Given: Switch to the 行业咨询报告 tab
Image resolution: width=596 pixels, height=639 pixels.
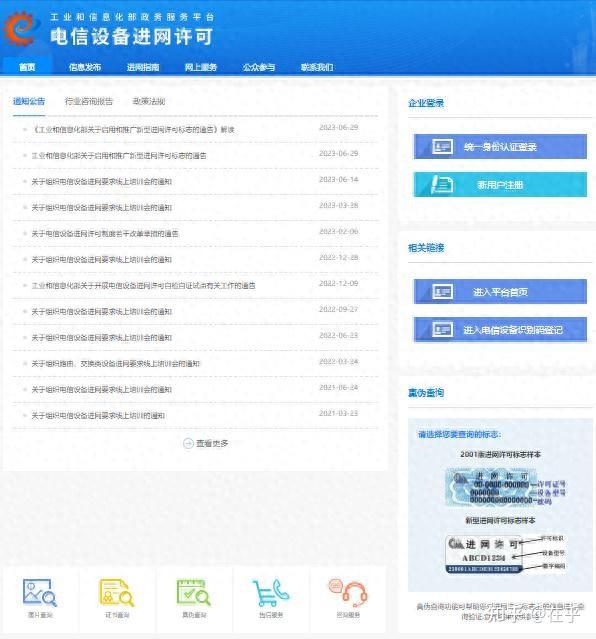Looking at the screenshot, I should (88, 101).
